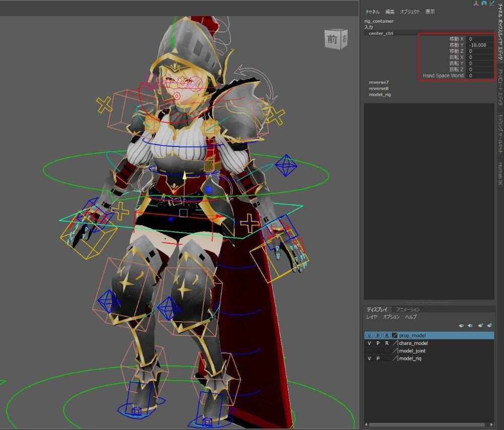Open the チャネル menu in channel box
This screenshot has width=504, height=430.
(372, 12)
